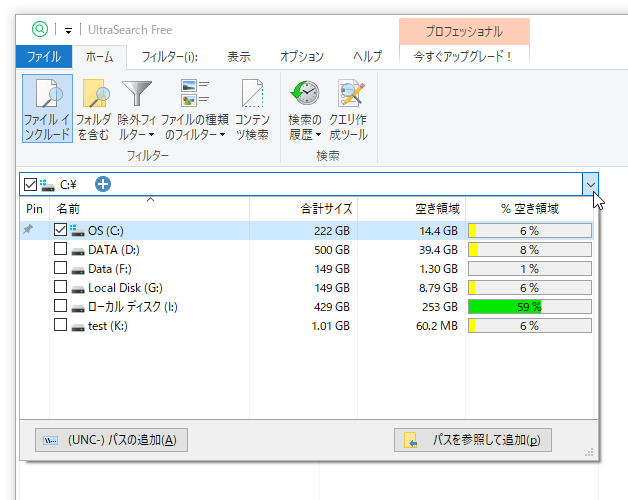Click the 253 GB free space cell
The width and height of the screenshot is (628, 500).
point(440,307)
